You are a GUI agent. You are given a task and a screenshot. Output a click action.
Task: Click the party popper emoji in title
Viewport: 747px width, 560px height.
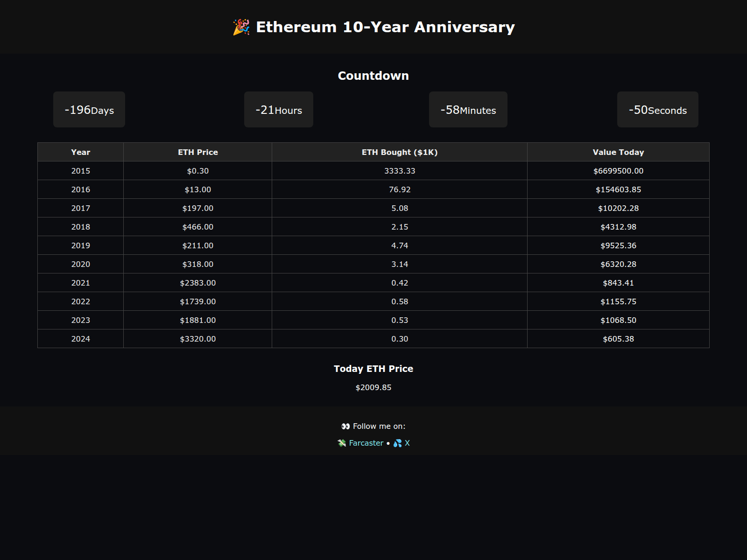tap(241, 27)
